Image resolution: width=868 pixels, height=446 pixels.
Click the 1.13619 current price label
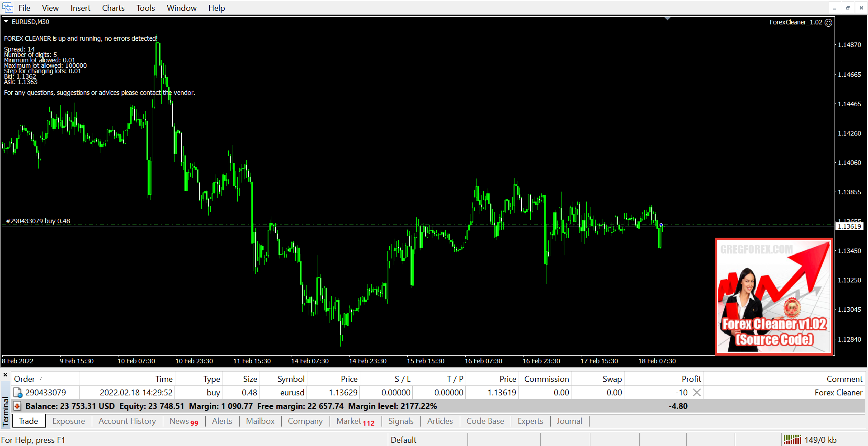coord(849,226)
